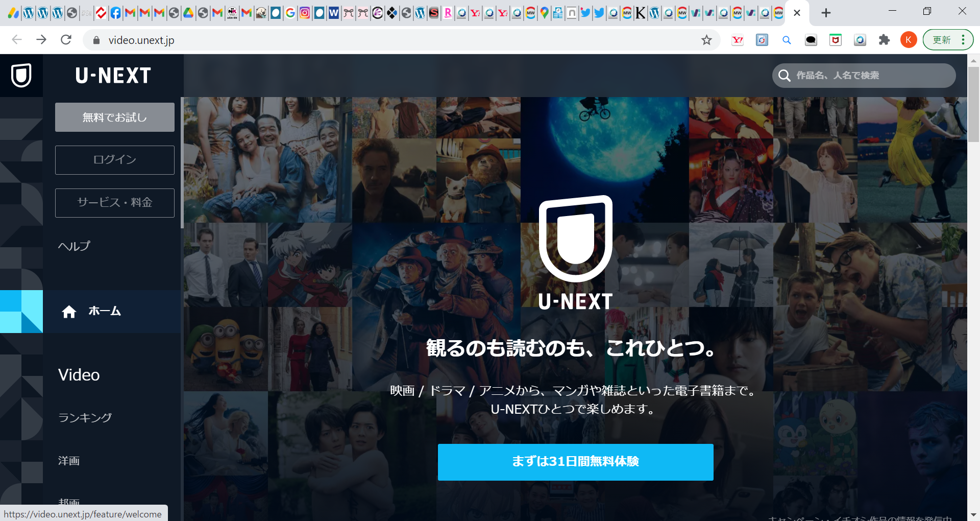Click the Paddington bear movie thumbnail
Image resolution: width=980 pixels, height=521 pixels.
point(478,180)
